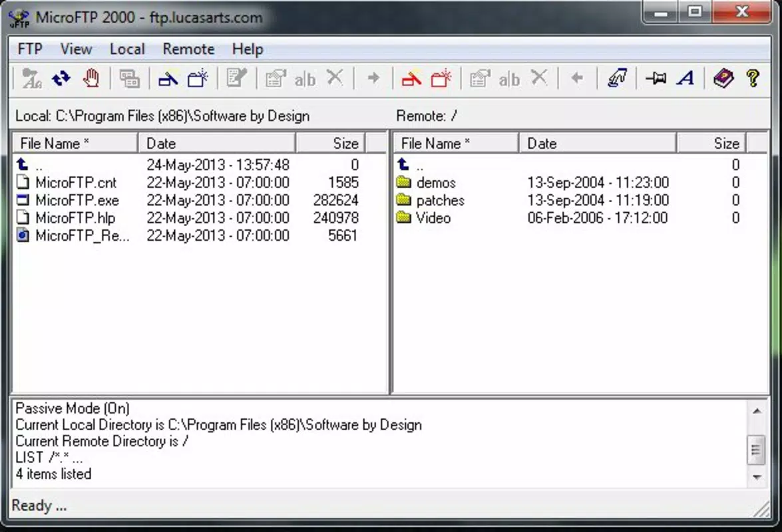Click the MicroFTP.exe file icon

tap(23, 200)
